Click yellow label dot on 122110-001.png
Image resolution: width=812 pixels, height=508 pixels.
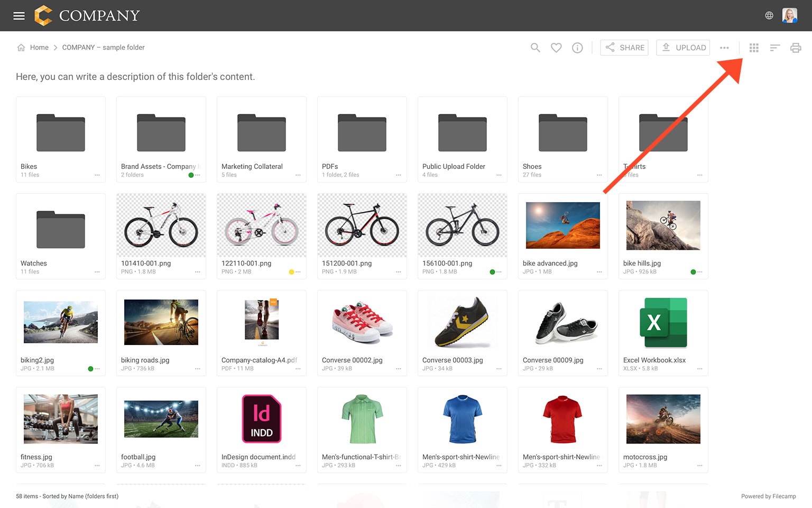tap(291, 272)
